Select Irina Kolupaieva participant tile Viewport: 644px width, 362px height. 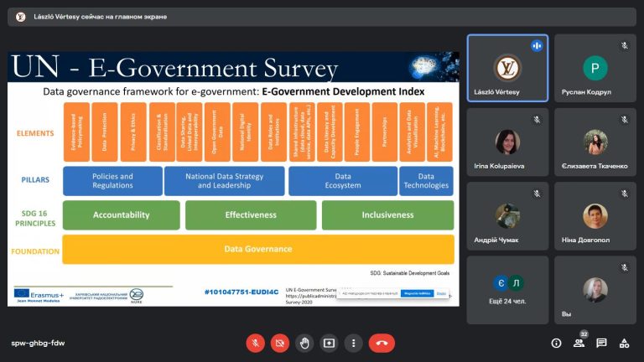(x=507, y=142)
